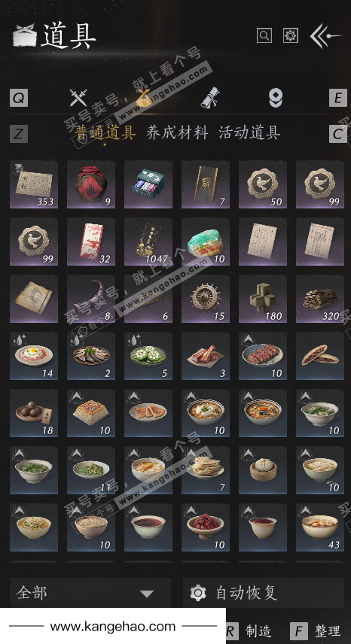Select the steamed bun basket item
The width and height of the screenshot is (351, 644).
(263, 471)
